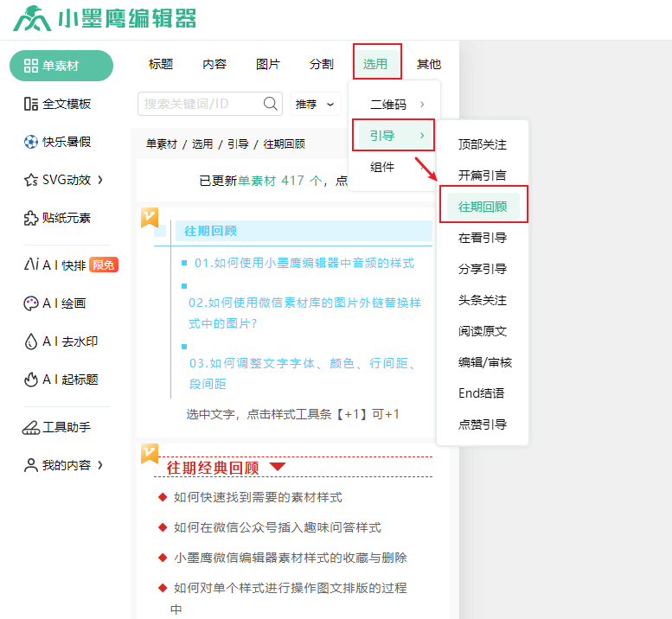Expand the SVG动效 chevron
This screenshot has width=672, height=619.
[100, 180]
